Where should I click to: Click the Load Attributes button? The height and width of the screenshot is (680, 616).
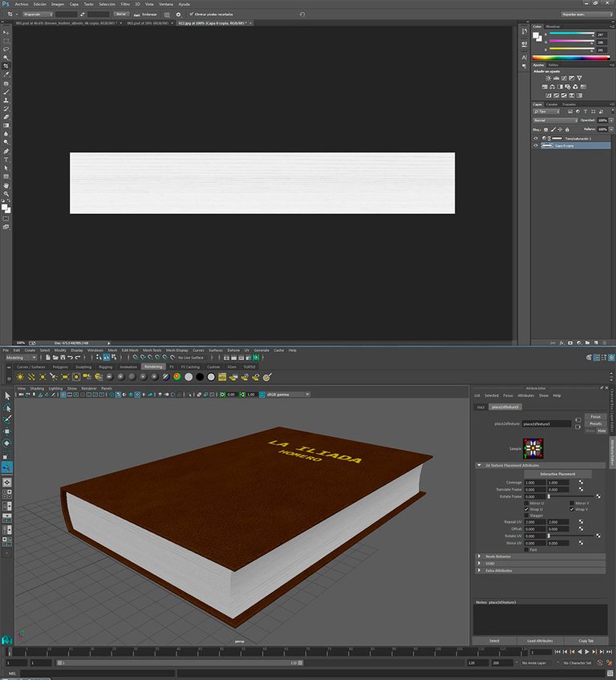[x=540, y=641]
